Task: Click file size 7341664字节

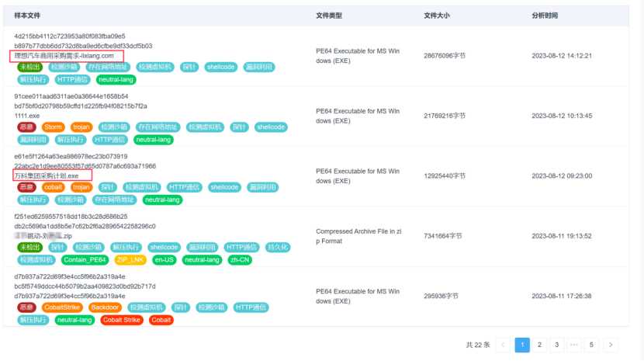Action: point(443,236)
